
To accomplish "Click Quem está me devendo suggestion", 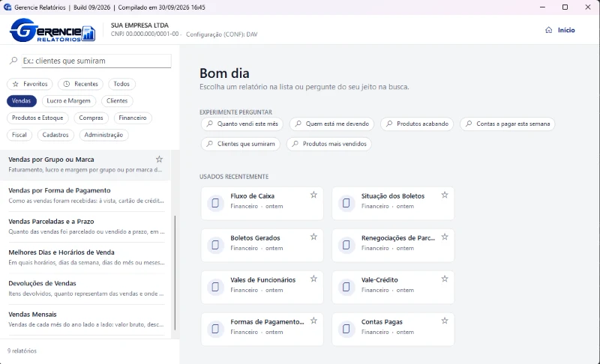I will (331, 124).
